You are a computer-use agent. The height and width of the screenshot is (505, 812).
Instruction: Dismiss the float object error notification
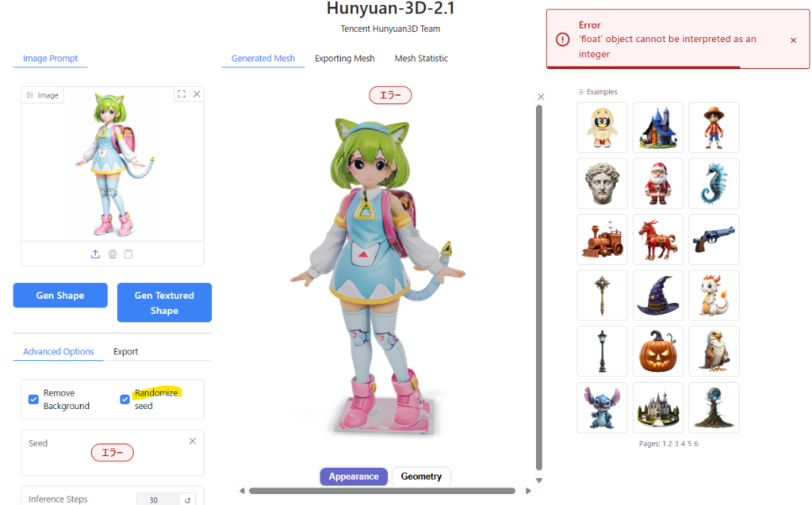(793, 40)
